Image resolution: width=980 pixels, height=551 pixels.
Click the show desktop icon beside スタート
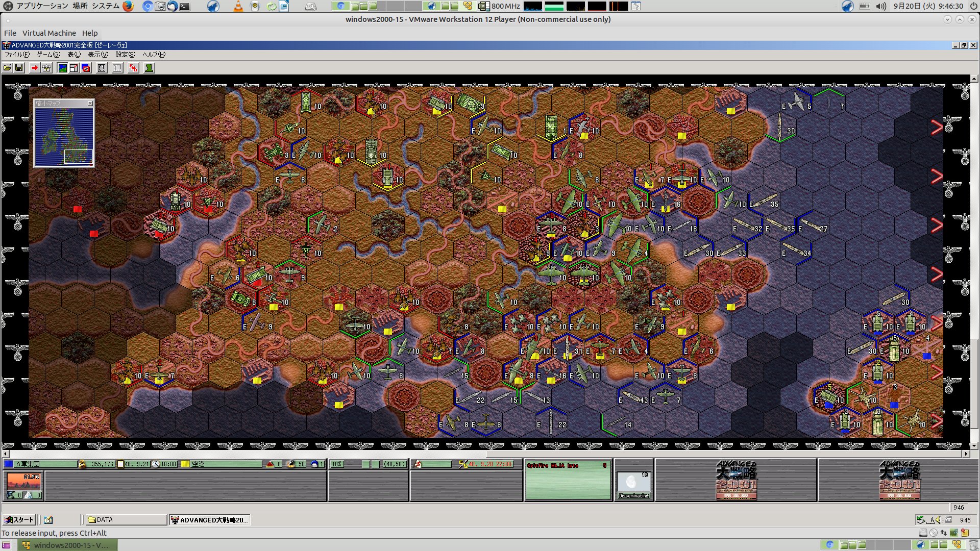[x=48, y=520]
